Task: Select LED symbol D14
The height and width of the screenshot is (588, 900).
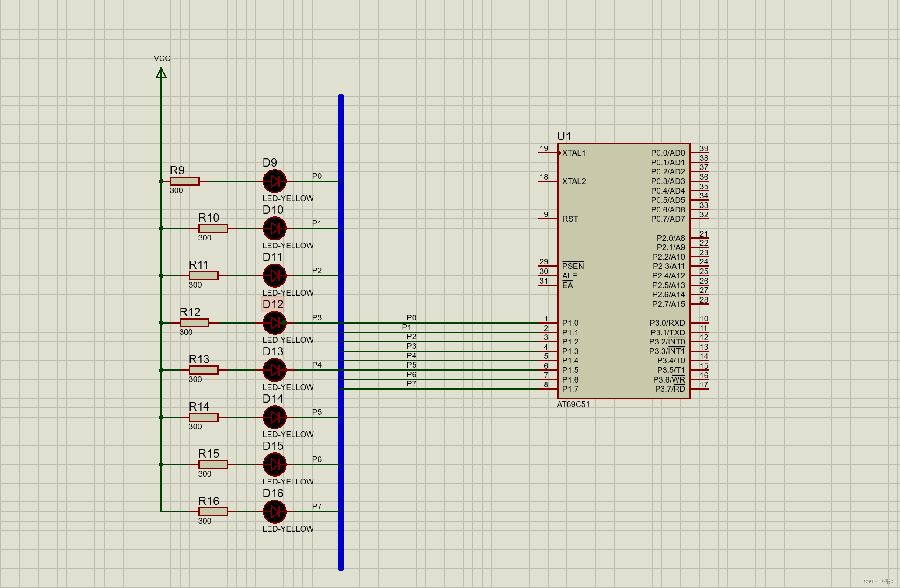Action: point(275,417)
